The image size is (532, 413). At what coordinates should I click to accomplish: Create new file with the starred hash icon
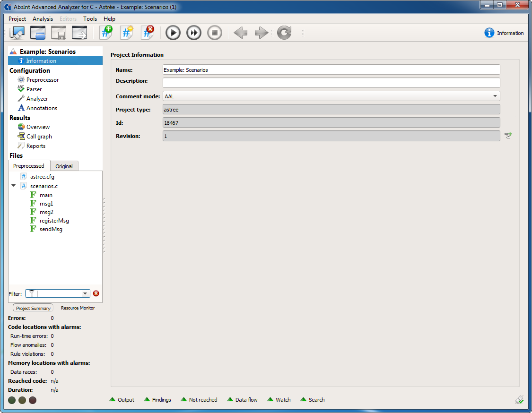click(x=127, y=33)
